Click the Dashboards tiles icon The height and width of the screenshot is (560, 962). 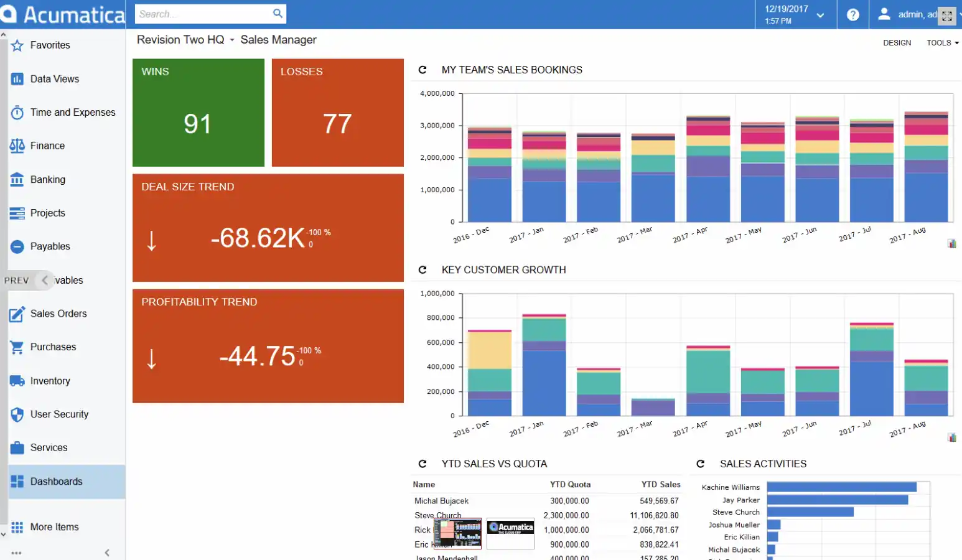(17, 482)
